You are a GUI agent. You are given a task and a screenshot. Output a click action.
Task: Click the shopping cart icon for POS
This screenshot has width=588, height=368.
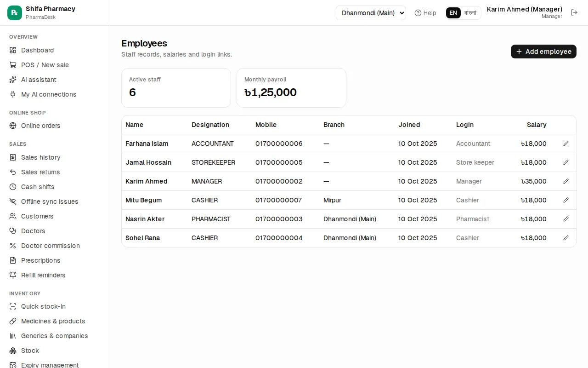[13, 65]
